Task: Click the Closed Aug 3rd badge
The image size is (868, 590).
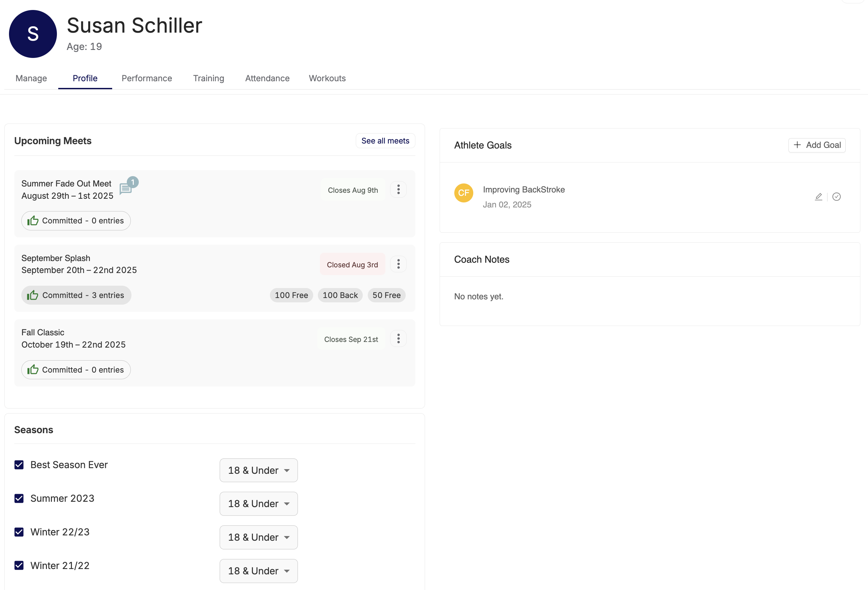Action: click(352, 265)
